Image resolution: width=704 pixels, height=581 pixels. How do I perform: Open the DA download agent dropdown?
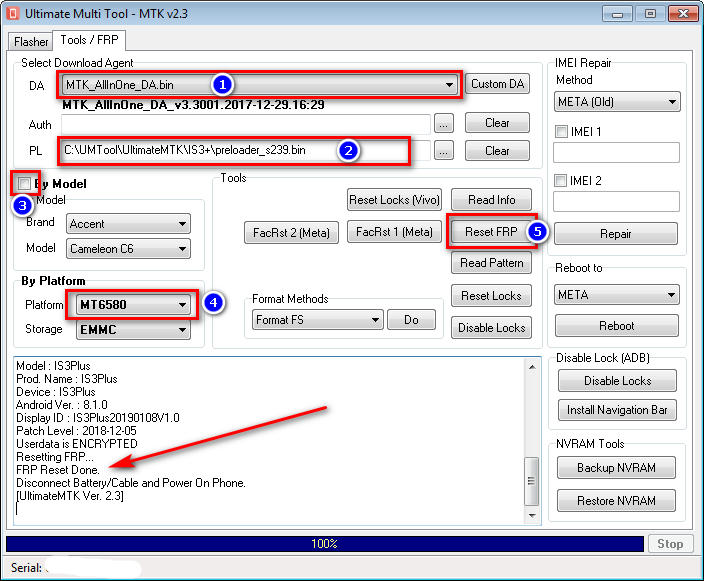pyautogui.click(x=260, y=85)
